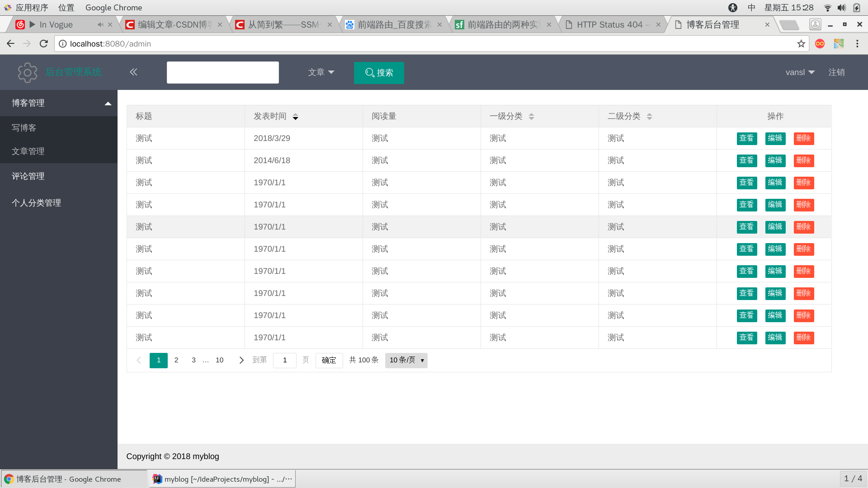Sort by 一级分类 column arrow
Screen dimensions: 868x488
coord(531,117)
